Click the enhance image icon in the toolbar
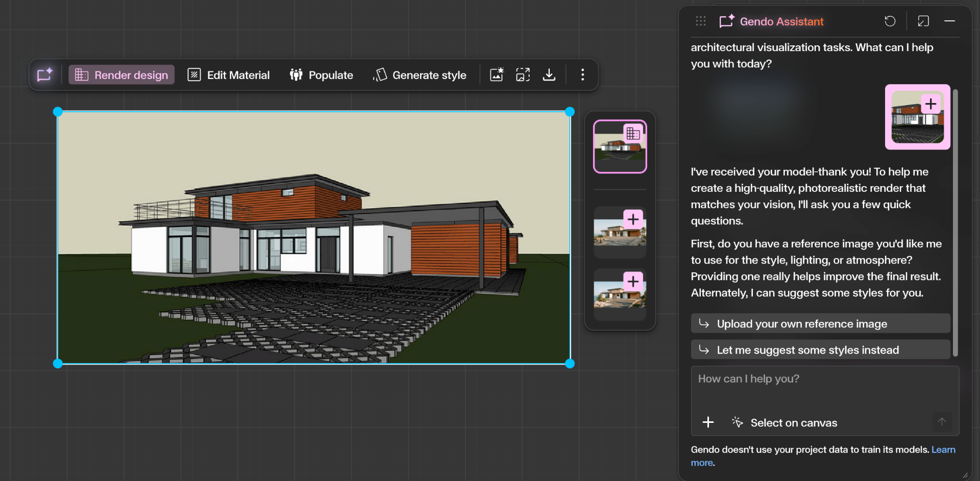This screenshot has width=980, height=481. [496, 74]
